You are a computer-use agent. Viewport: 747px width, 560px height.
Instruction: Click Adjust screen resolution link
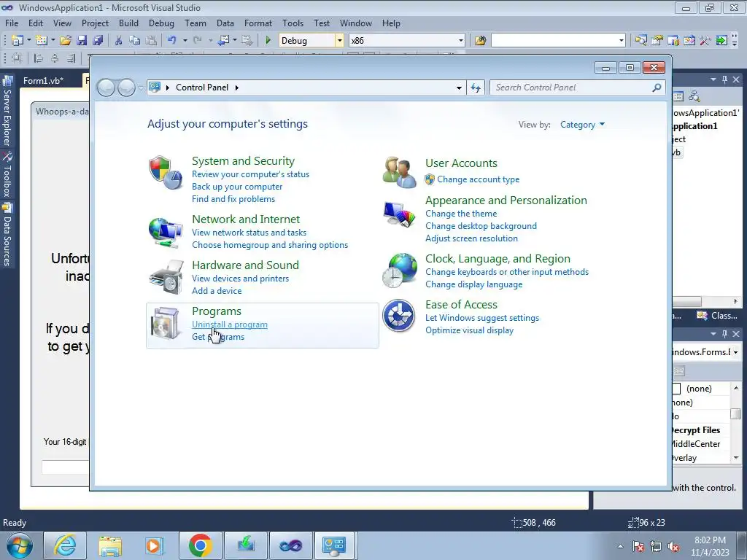coord(472,238)
